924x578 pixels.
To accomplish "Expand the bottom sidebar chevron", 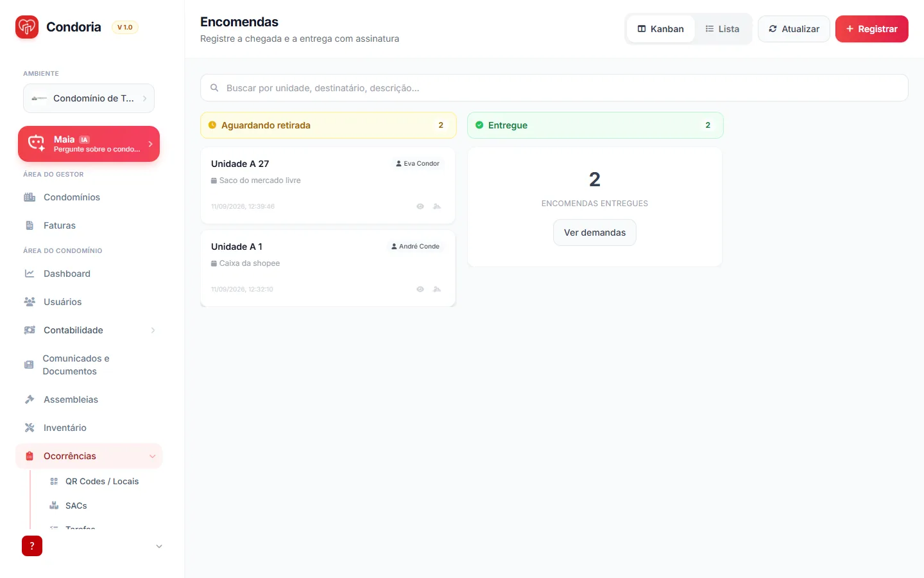I will point(159,547).
